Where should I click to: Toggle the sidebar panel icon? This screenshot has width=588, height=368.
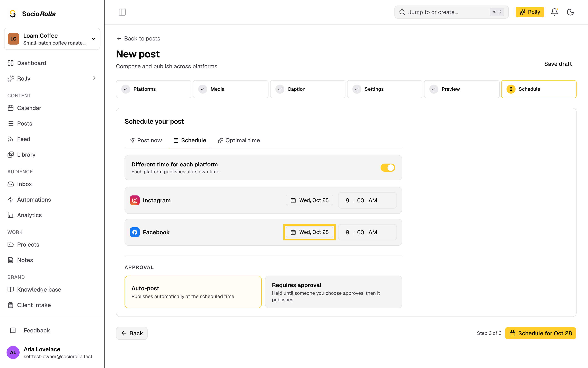click(122, 12)
